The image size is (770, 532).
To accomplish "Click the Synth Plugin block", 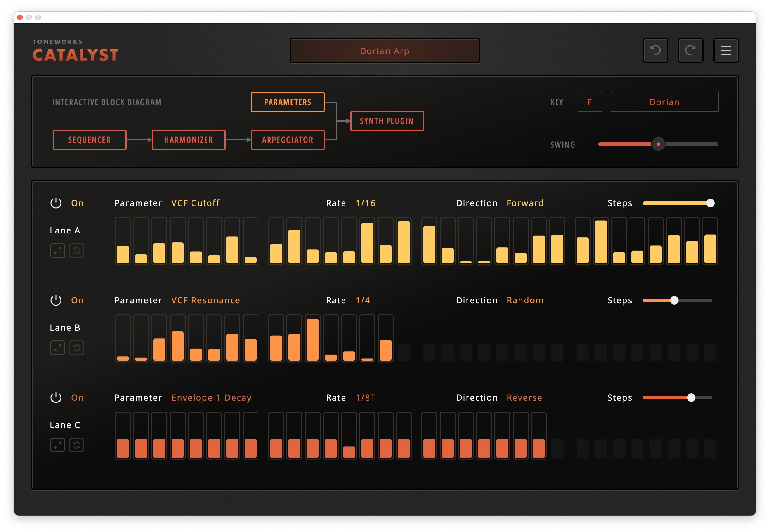I will 387,121.
